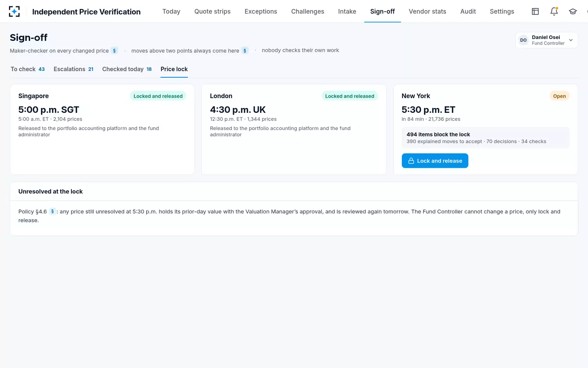Click the 'Independent Price Verification' app title
588x368 pixels.
click(x=86, y=12)
